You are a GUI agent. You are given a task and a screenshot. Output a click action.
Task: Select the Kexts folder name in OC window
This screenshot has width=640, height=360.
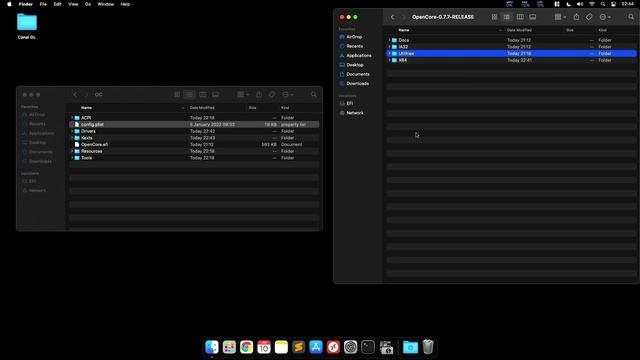pos(87,138)
